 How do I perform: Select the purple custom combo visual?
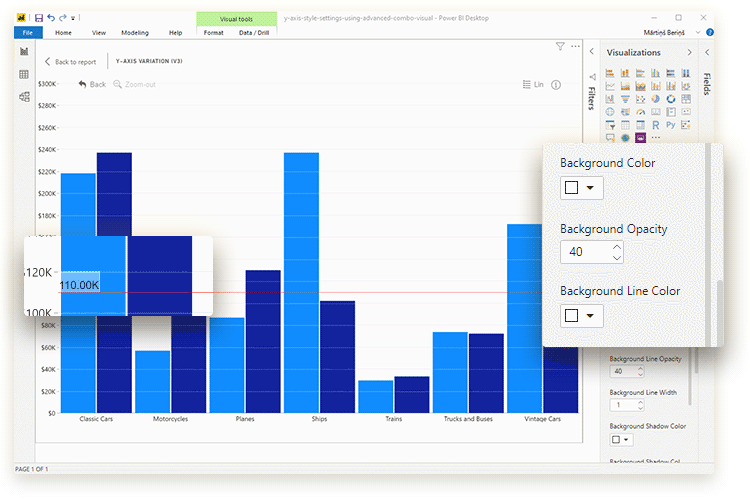pos(640,138)
